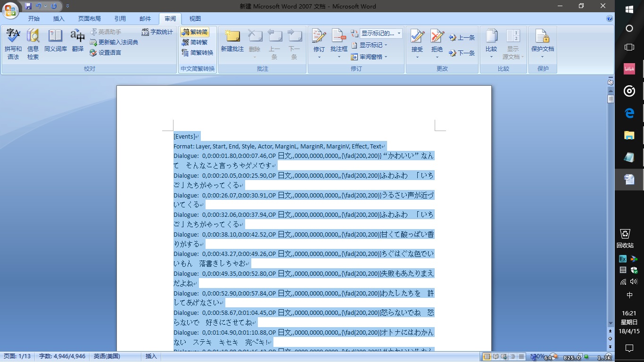The width and height of the screenshot is (644, 362).
Task: Open 设置语言 language settings
Action: 106,53
